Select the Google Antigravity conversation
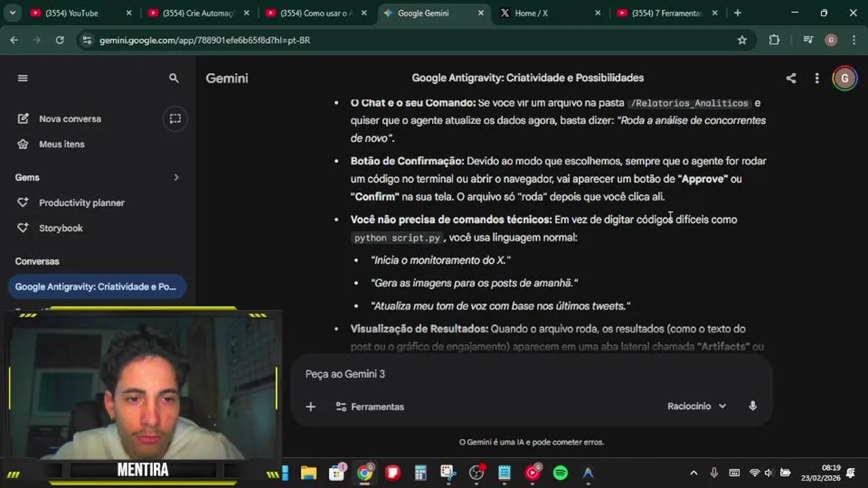The height and width of the screenshot is (488, 868). pos(96,287)
